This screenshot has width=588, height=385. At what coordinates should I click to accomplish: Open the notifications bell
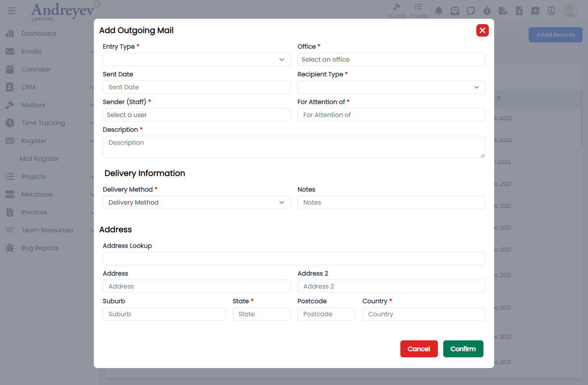pos(439,11)
